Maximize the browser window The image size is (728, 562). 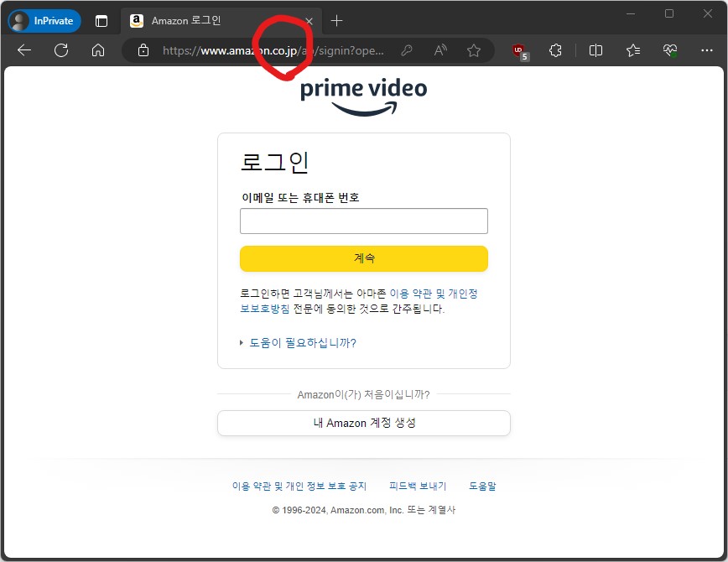[x=669, y=13]
